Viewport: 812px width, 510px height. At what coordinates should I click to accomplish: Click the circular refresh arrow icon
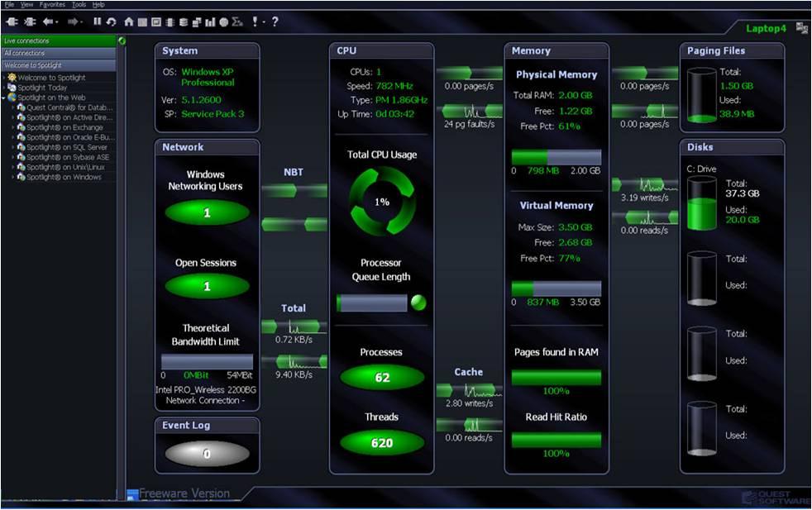tap(111, 21)
